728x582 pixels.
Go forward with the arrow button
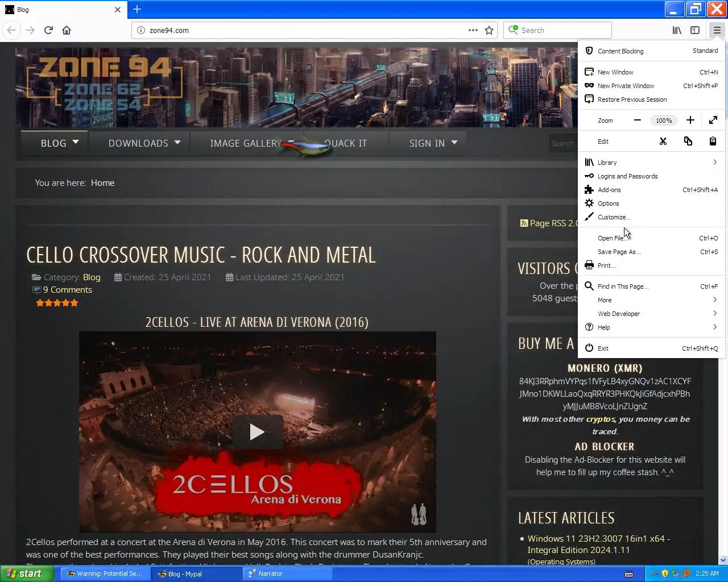tap(30, 30)
